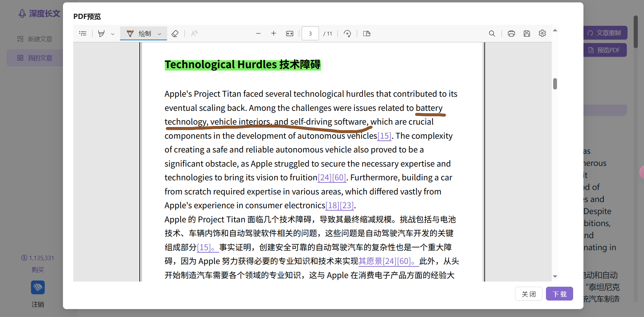Open citation link [24] after 'fruition'
The height and width of the screenshot is (317, 644).
[x=324, y=178]
